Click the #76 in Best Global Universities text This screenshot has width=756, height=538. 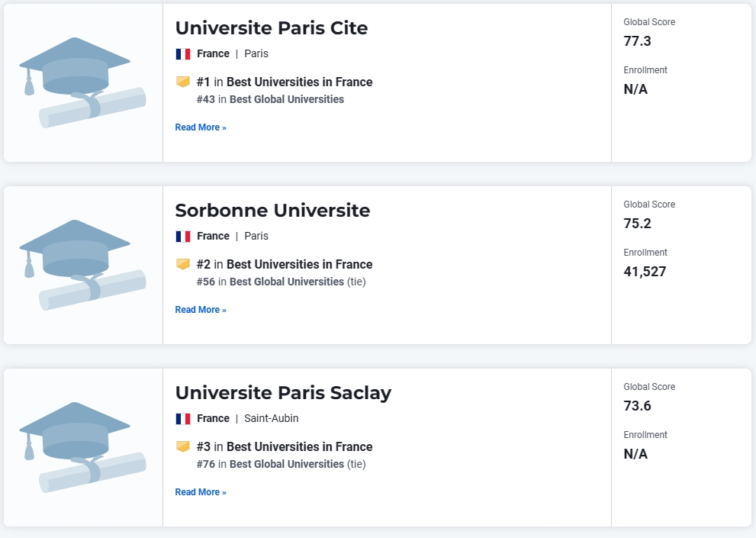point(270,464)
